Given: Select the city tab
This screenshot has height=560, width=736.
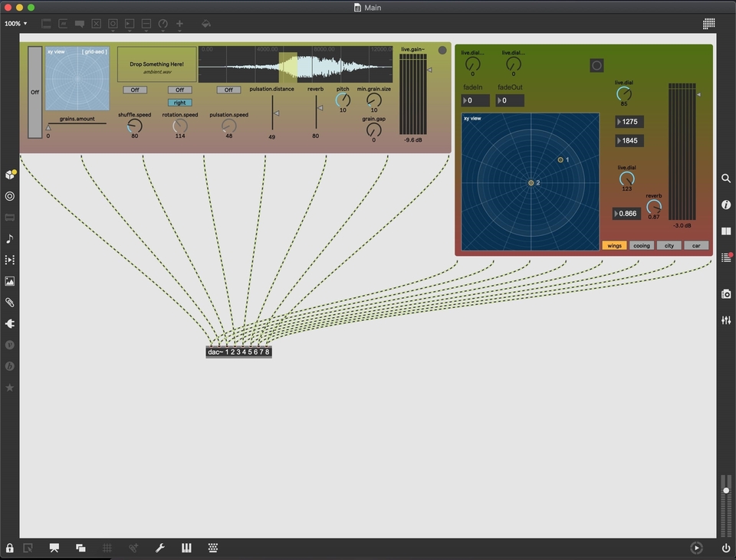Looking at the screenshot, I should click(x=669, y=246).
